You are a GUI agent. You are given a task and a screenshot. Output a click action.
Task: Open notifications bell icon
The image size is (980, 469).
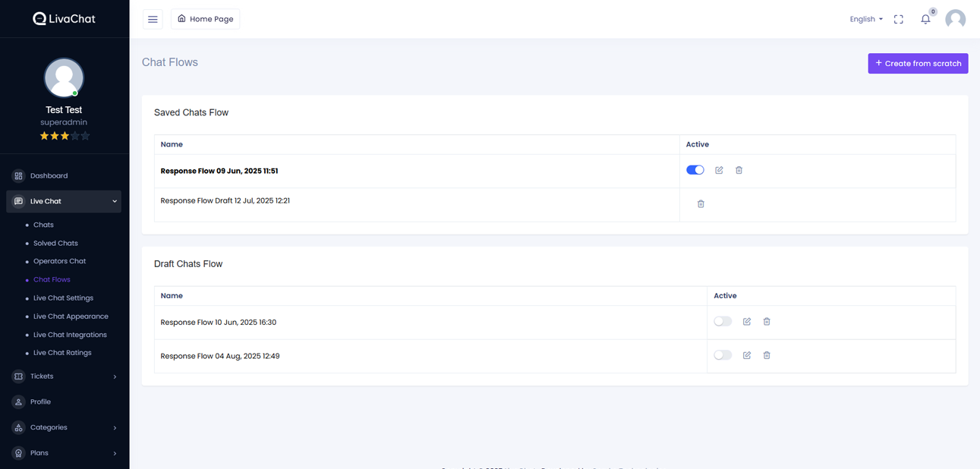925,20
